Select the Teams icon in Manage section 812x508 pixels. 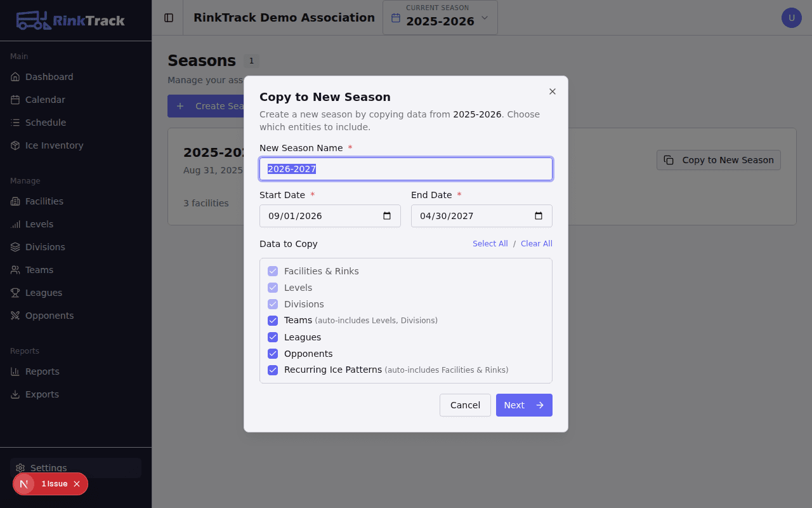click(15, 270)
